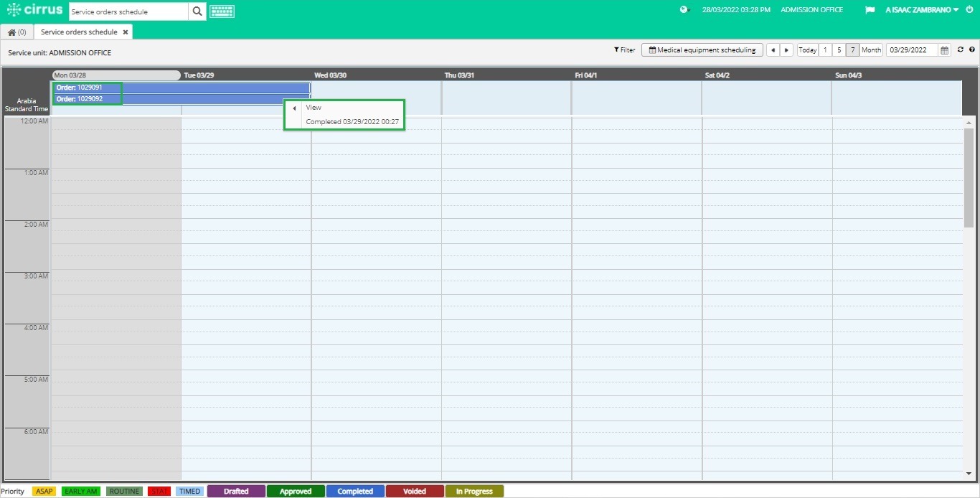Refresh the schedule with the refresh icon
Screen dimensions: 980x498
click(961, 50)
